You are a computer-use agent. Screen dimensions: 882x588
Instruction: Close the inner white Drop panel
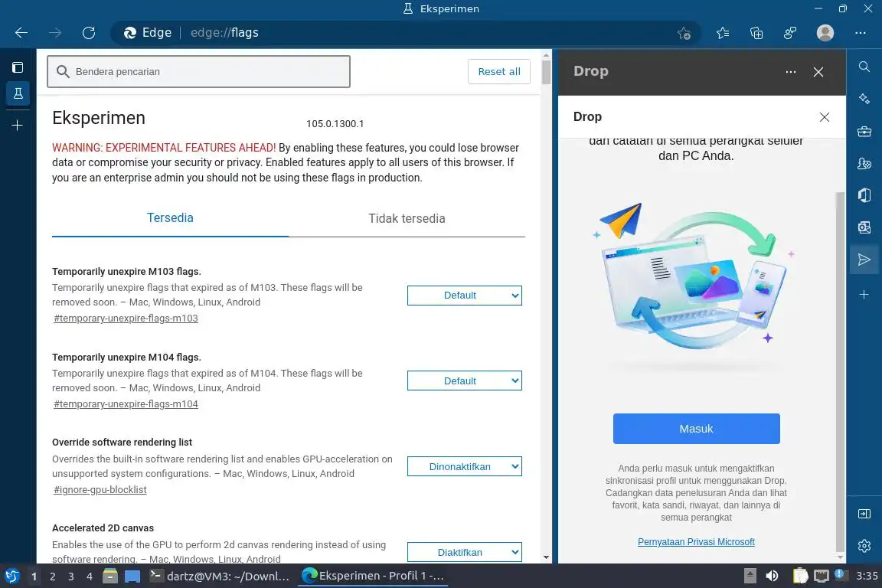coord(824,117)
